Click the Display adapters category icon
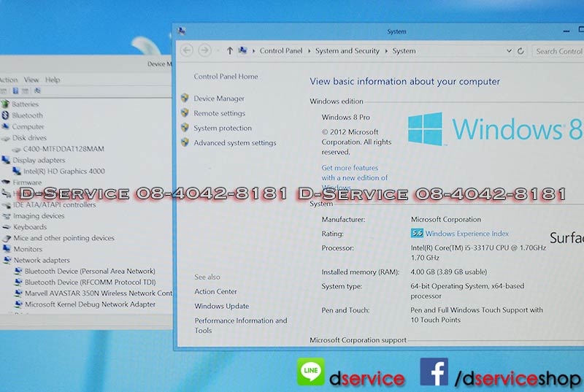This screenshot has height=392, width=584. point(6,160)
